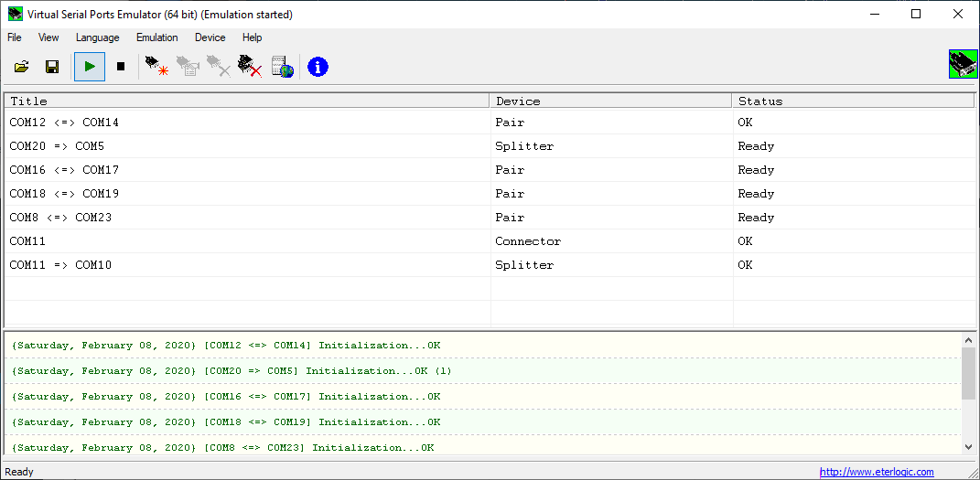Open the View menu
This screenshot has height=480, width=980.
tap(48, 37)
